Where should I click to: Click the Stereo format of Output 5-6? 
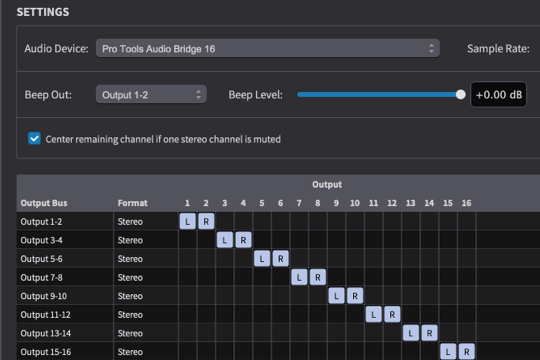pyautogui.click(x=130, y=259)
